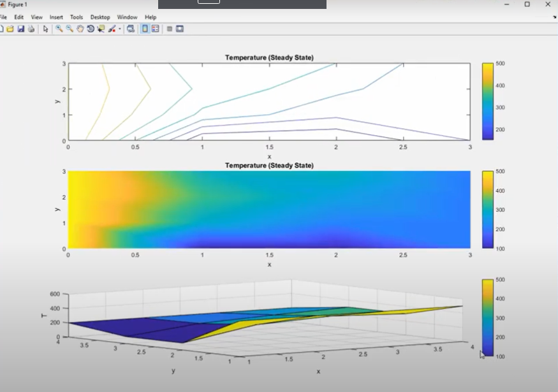This screenshot has height=392, width=558.
Task: Select the Zoom Out tool
Action: click(70, 28)
